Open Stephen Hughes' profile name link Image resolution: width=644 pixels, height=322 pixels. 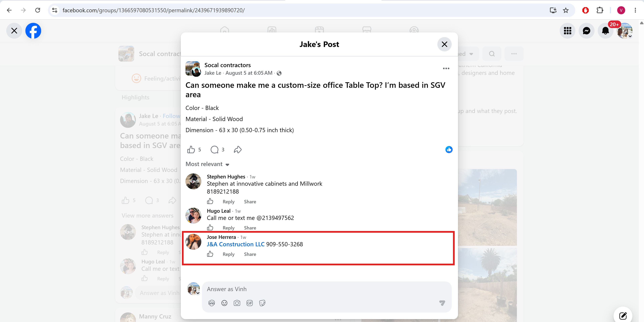click(x=226, y=177)
